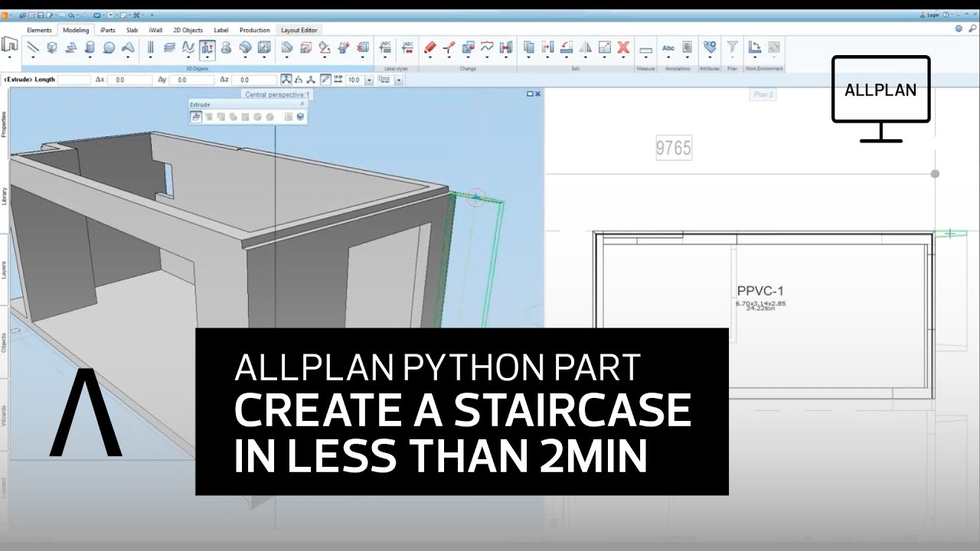Select the Sphere tool

109,47
